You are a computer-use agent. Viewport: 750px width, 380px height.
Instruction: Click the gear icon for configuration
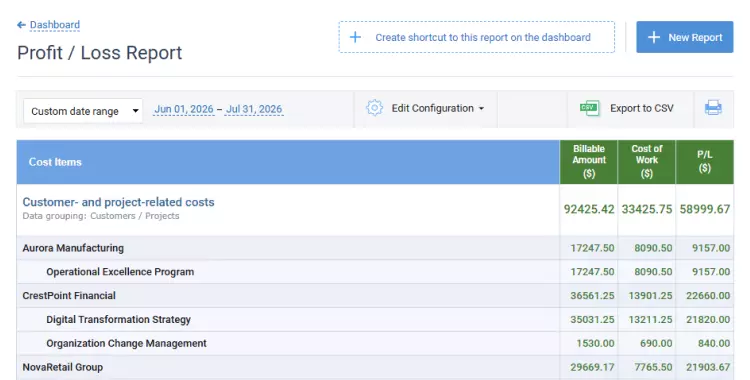(x=374, y=108)
